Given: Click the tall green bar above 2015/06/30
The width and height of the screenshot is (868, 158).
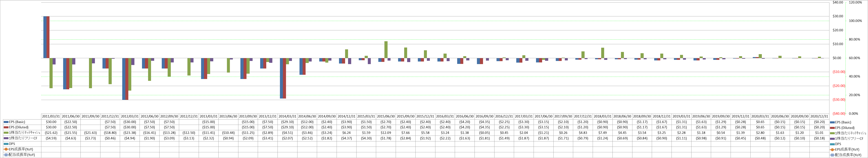Looking at the screenshot, I should [386, 50].
